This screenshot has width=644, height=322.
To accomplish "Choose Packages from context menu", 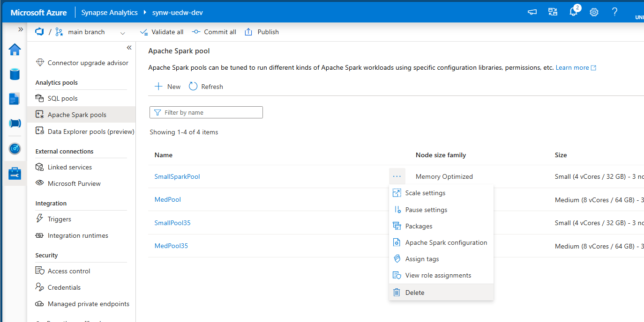I will click(x=441, y=226).
